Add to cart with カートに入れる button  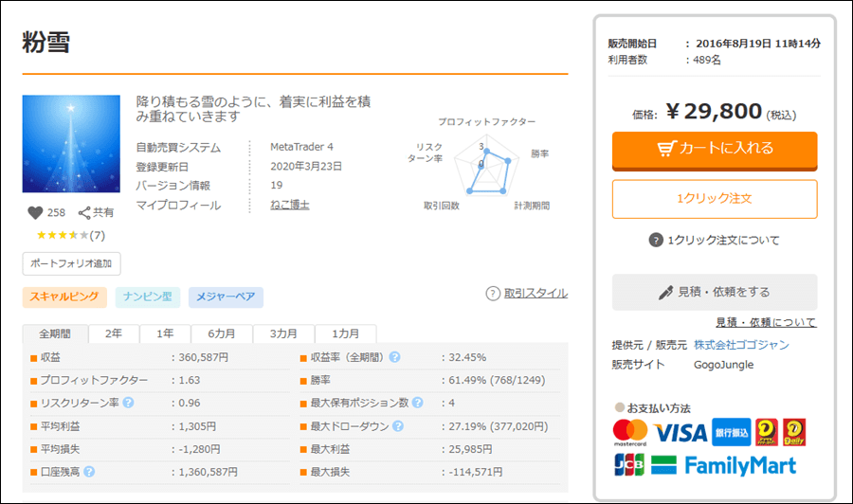715,149
